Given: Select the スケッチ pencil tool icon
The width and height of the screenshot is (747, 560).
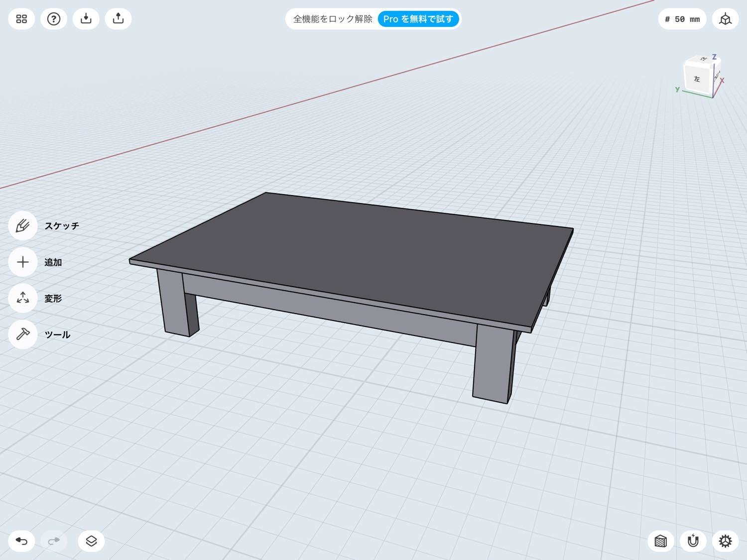Looking at the screenshot, I should 23,226.
